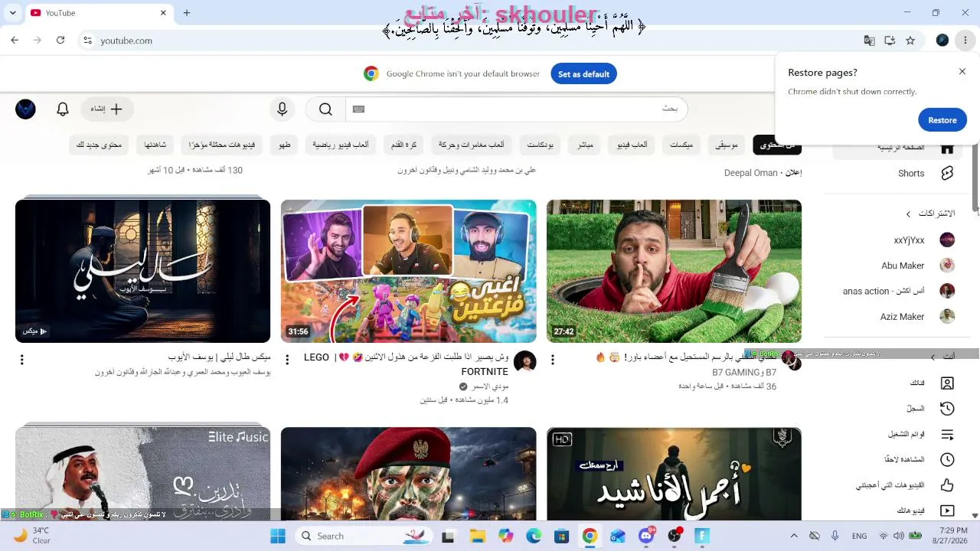Select the All (الكل) filter chip
This screenshot has height=551, width=980.
tap(777, 145)
